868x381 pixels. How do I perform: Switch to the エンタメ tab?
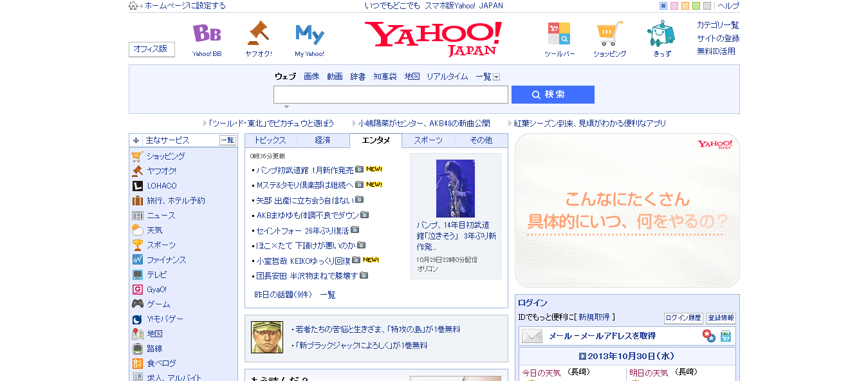coord(376,140)
